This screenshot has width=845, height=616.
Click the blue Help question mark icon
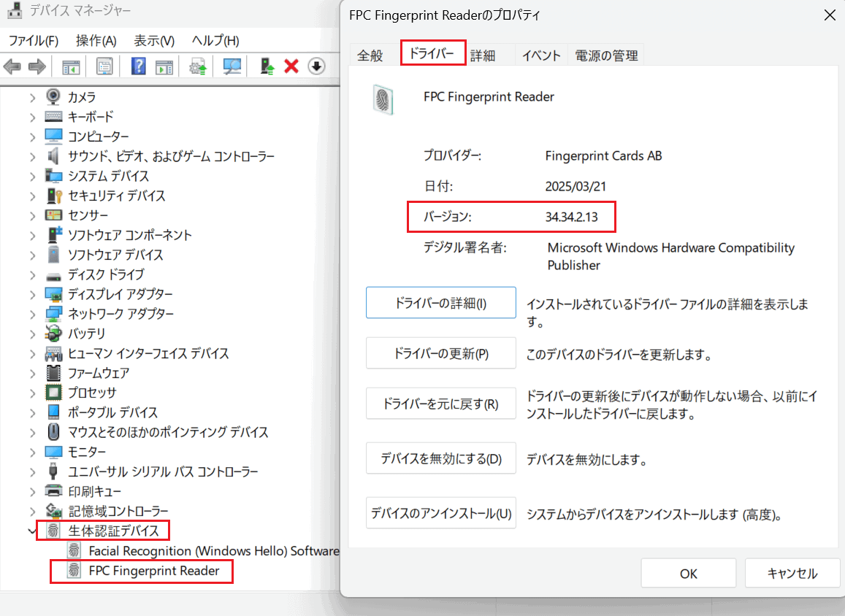coord(139,66)
